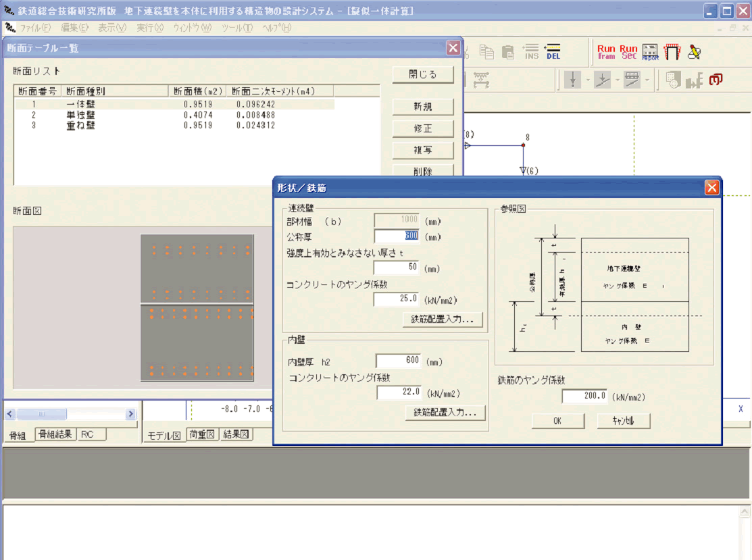Switch to the 骨組結果 tab
This screenshot has width=752, height=560.
coord(55,434)
